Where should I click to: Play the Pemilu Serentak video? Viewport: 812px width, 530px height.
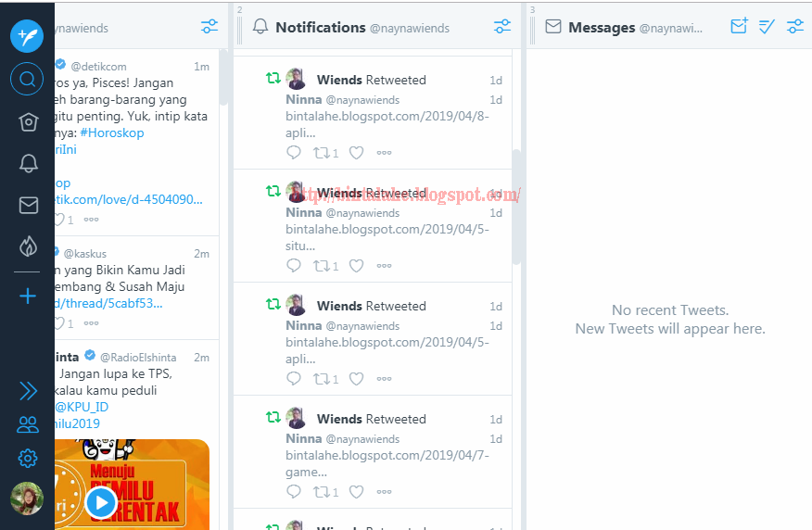click(101, 502)
